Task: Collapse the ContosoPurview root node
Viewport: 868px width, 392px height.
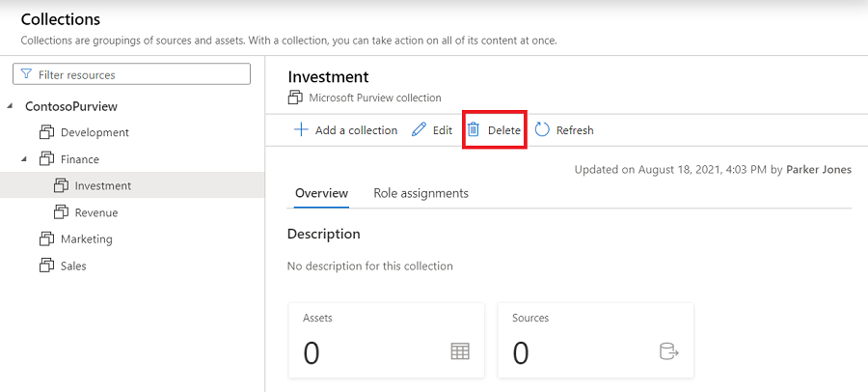Action: coord(10,106)
